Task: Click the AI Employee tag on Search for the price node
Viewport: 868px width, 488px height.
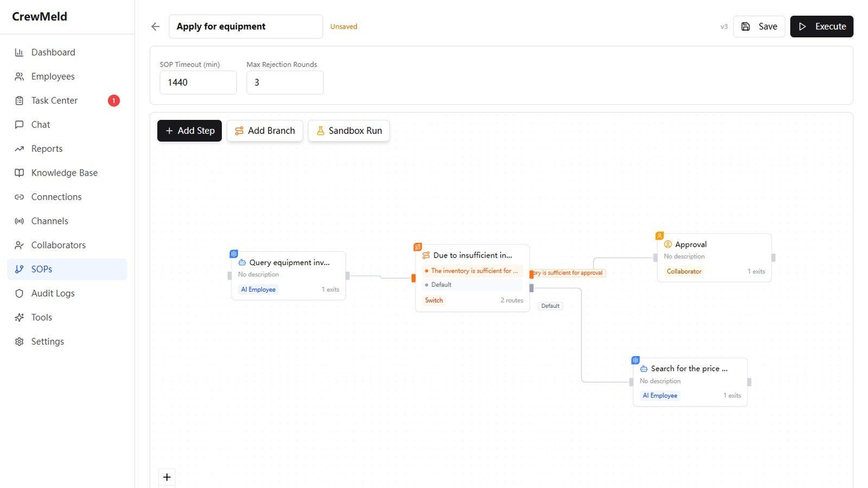Action: [x=660, y=396]
